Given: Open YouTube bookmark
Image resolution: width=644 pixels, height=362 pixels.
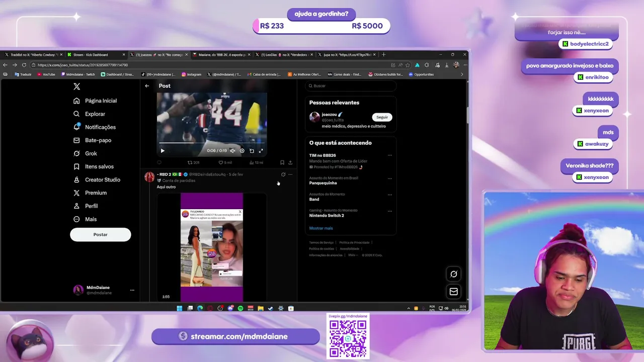Looking at the screenshot, I should pyautogui.click(x=46, y=74).
